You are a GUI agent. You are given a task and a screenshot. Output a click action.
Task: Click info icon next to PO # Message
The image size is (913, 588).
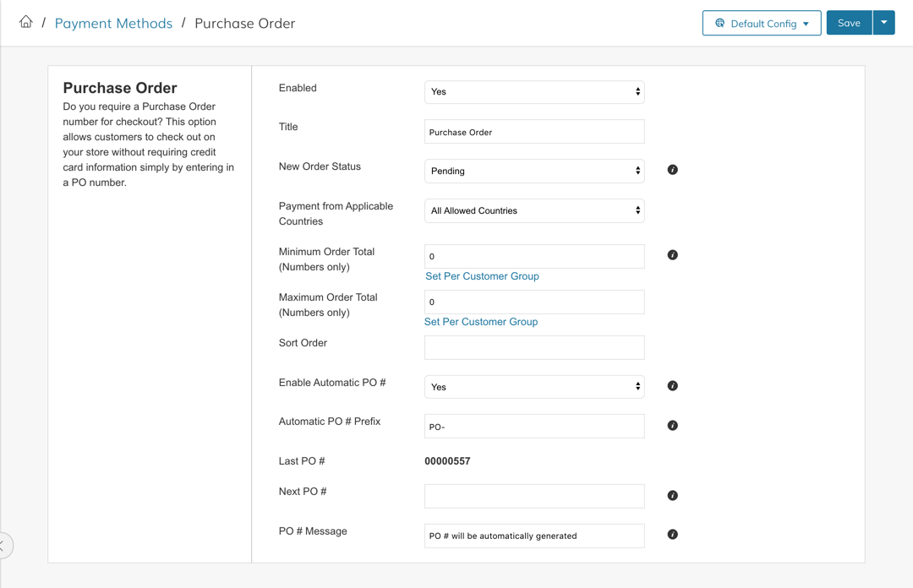[x=672, y=535]
